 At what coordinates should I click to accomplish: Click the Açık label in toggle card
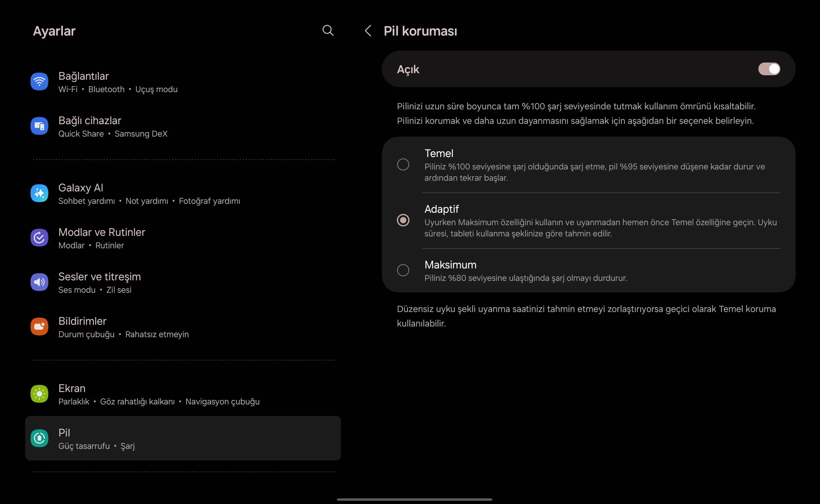pos(408,69)
